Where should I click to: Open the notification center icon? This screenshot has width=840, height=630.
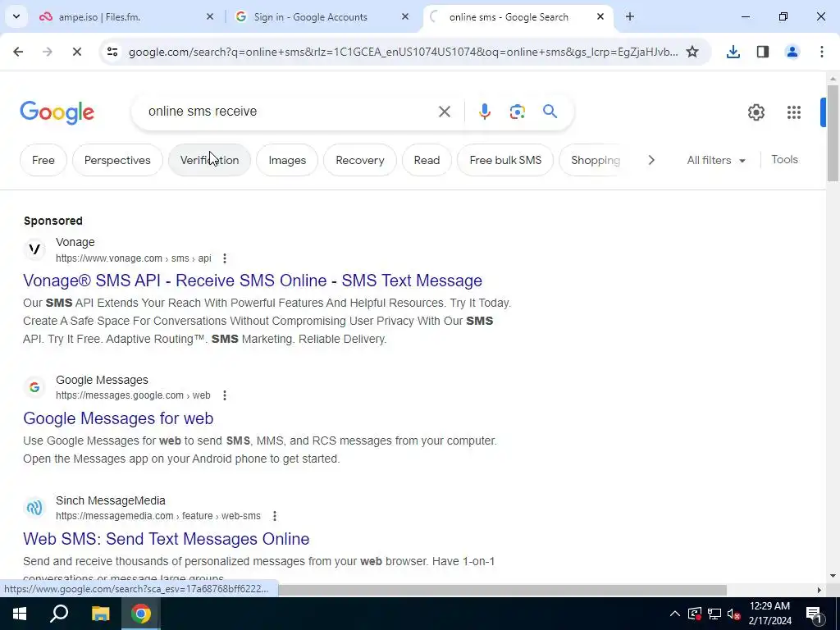tap(814, 614)
